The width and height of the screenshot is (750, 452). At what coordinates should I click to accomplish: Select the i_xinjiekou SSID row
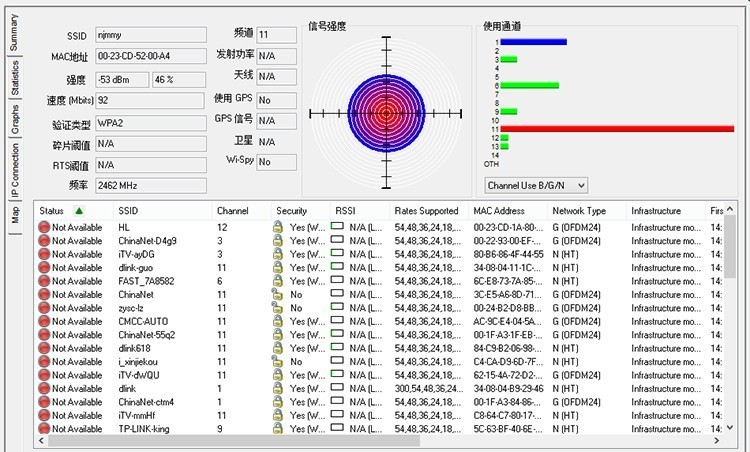(x=378, y=362)
